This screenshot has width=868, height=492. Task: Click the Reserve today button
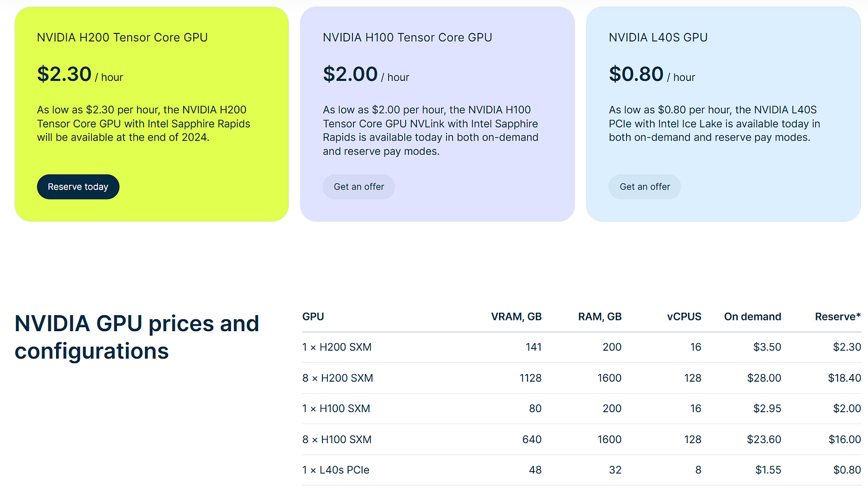(78, 187)
